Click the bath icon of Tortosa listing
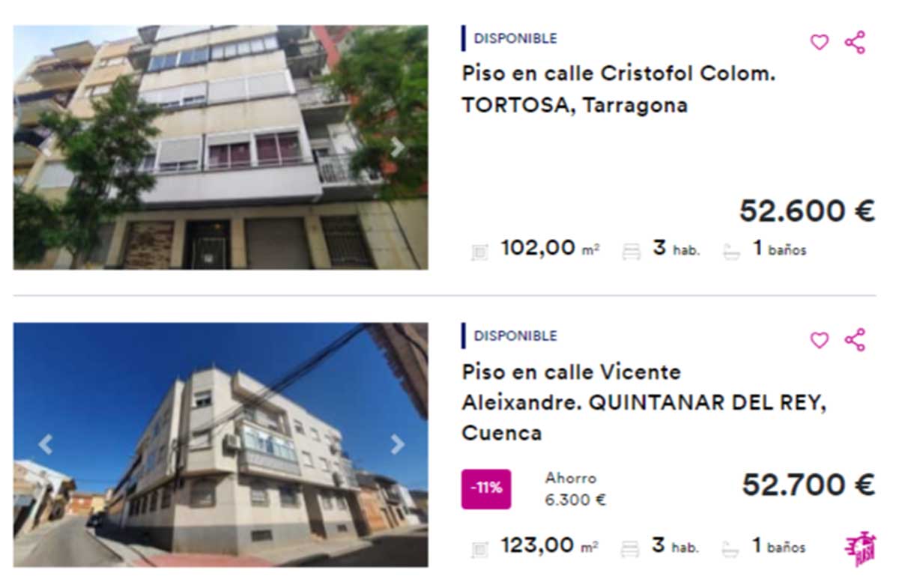Screen dimensions: 899x588 click(x=731, y=252)
